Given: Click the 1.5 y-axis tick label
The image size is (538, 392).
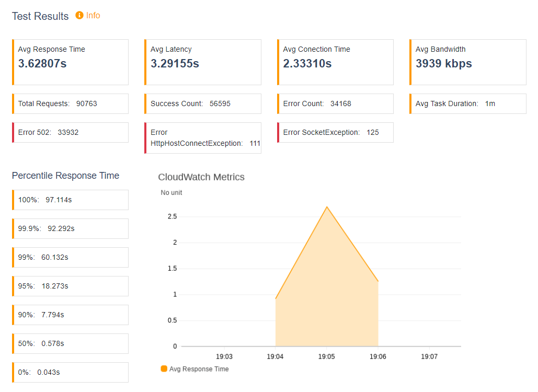Looking at the screenshot, I should pos(172,269).
